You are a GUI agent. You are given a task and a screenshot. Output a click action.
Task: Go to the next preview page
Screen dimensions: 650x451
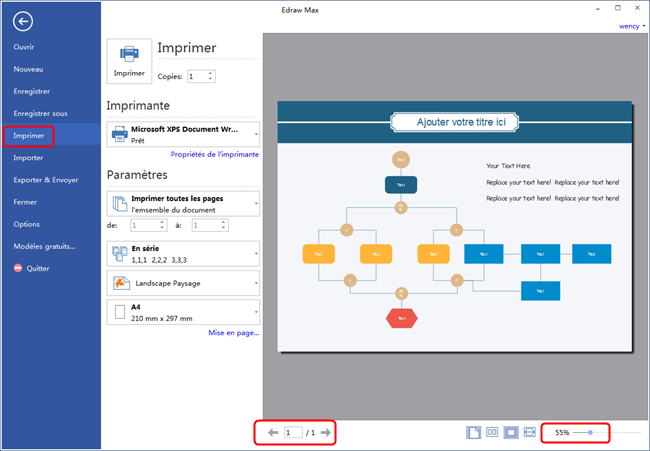(325, 432)
